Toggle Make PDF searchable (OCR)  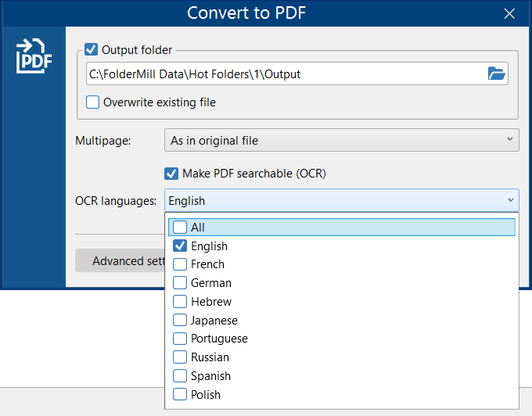tap(171, 174)
